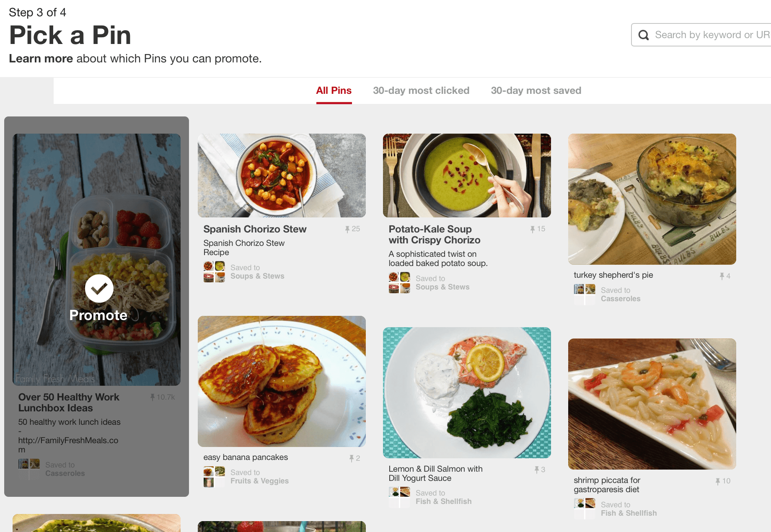Switch to the 30-day most clicked tab
Screen dimensions: 771x532
421,90
